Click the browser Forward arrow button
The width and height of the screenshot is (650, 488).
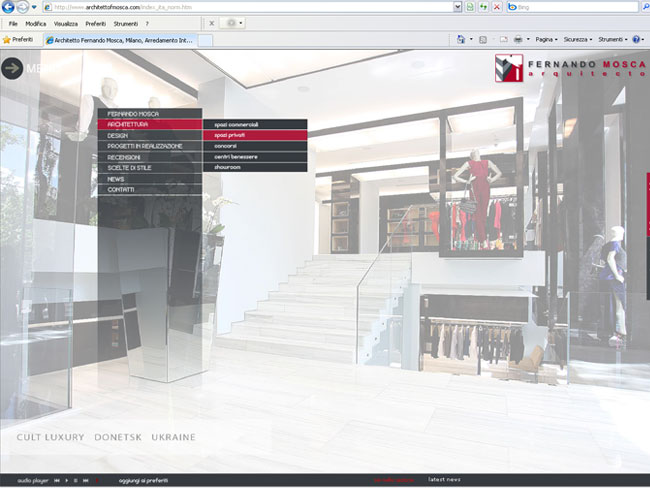pyautogui.click(x=23, y=7)
